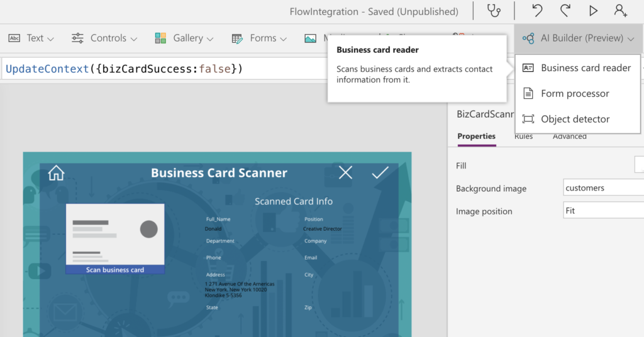Click the Email label
This screenshot has height=337, width=644.
coord(311,258)
